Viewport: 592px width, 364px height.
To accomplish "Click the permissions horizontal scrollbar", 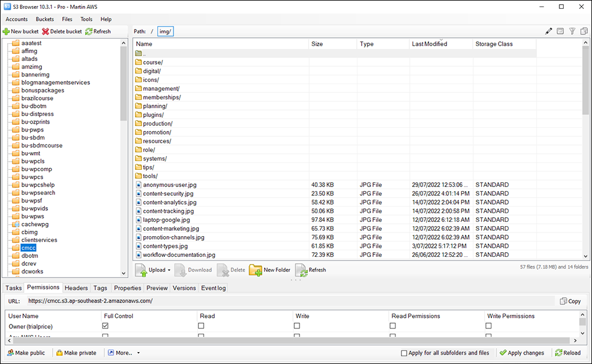I will tap(291, 340).
